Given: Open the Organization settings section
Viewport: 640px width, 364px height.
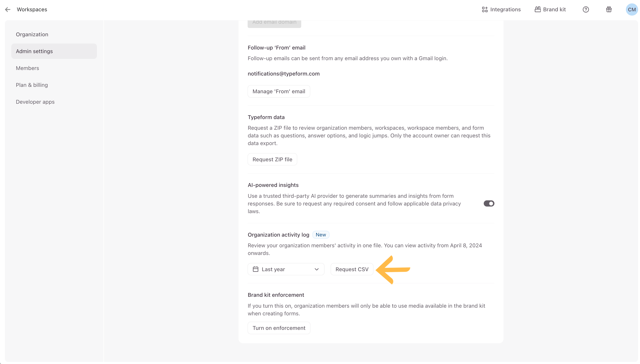Looking at the screenshot, I should coord(32,35).
